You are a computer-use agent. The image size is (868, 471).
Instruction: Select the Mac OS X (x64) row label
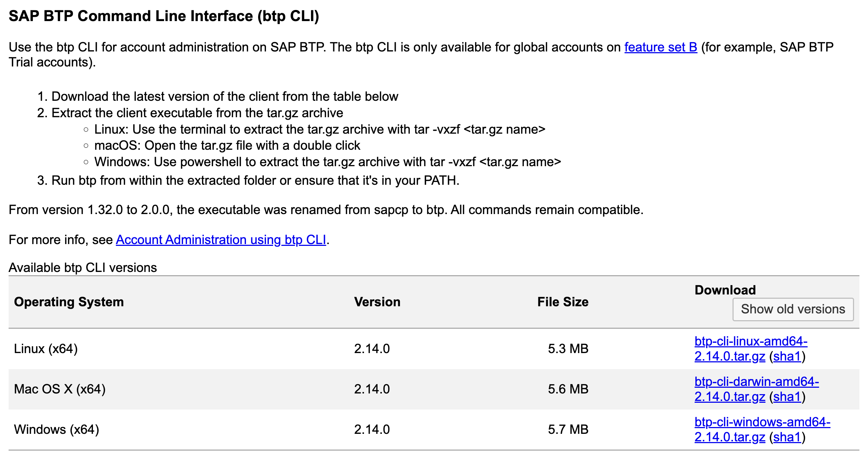[x=60, y=389]
